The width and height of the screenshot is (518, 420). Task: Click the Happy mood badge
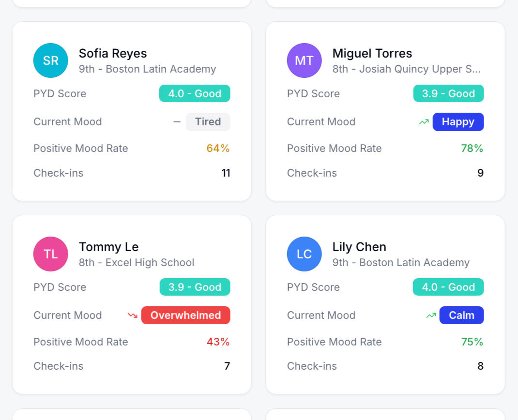pyautogui.click(x=458, y=122)
